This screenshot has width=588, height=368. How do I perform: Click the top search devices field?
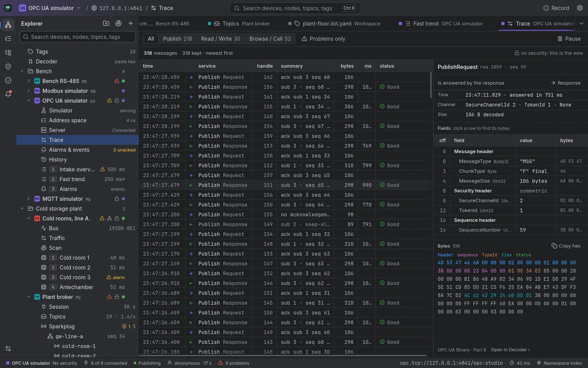pos(294,8)
